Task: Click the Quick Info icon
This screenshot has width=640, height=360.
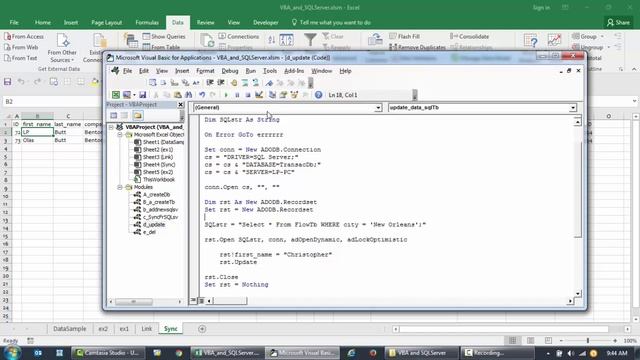Action: [x=174, y=82]
